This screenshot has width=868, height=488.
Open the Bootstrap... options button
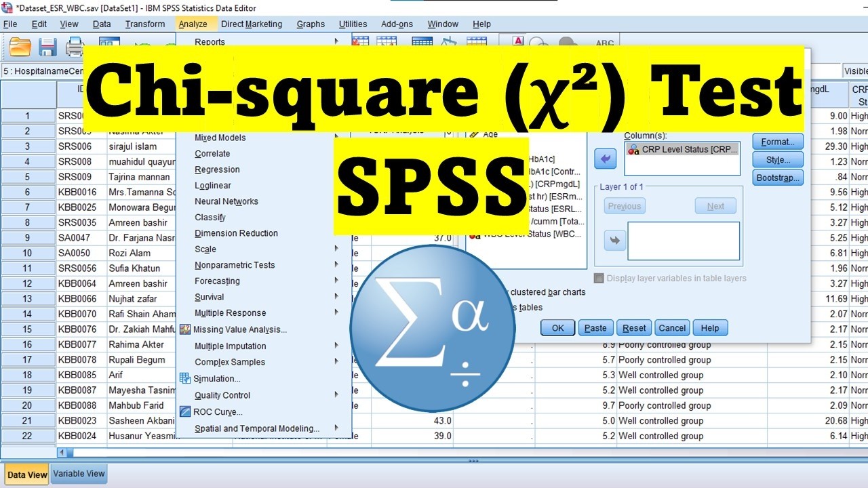tap(778, 178)
